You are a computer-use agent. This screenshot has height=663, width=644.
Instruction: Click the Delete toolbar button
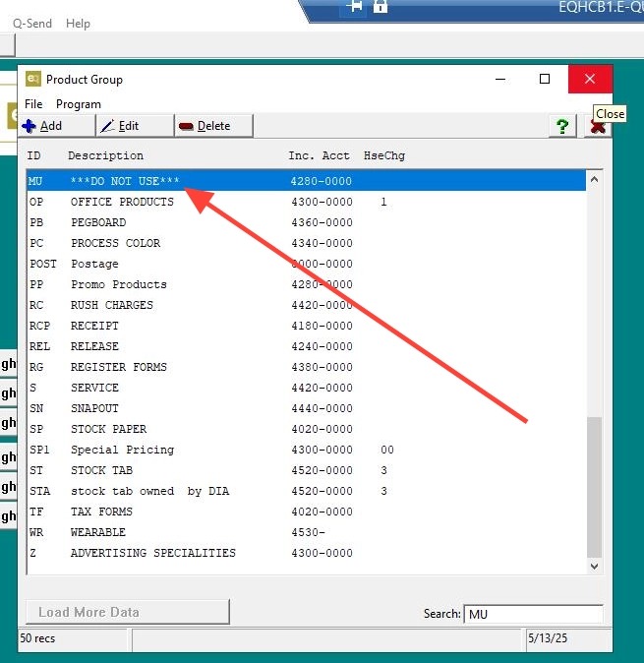pyautogui.click(x=213, y=126)
